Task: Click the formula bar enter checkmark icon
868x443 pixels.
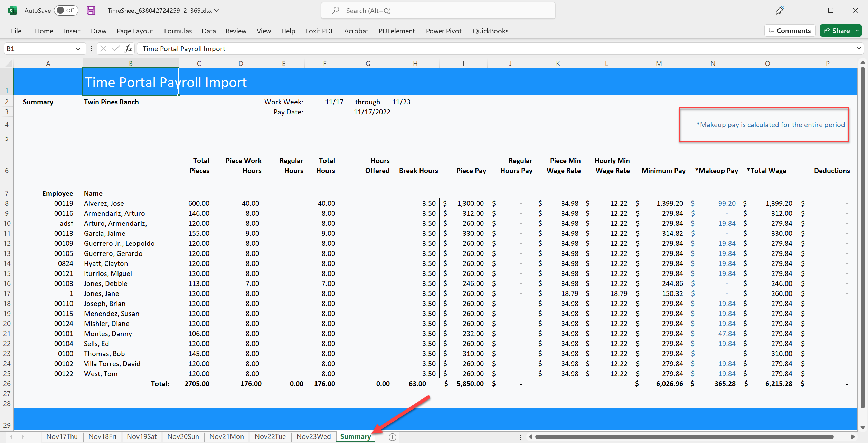Action: point(116,49)
